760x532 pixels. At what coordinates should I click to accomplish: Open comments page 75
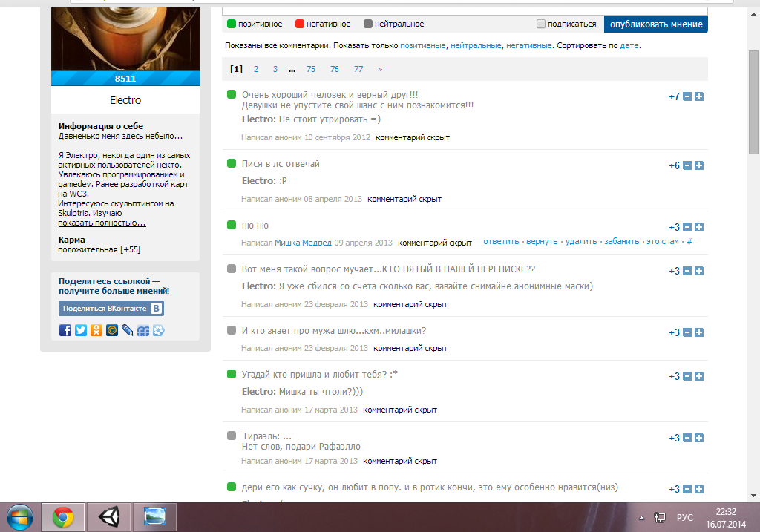pos(311,69)
